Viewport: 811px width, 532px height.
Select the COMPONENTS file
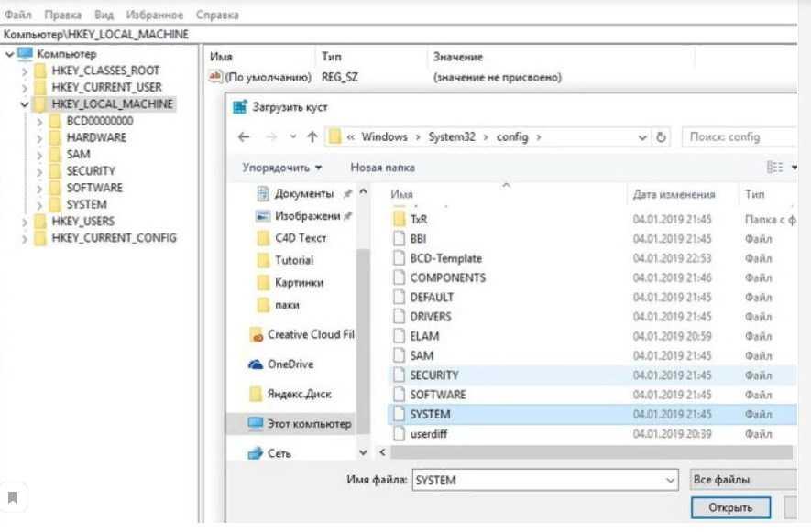447,278
